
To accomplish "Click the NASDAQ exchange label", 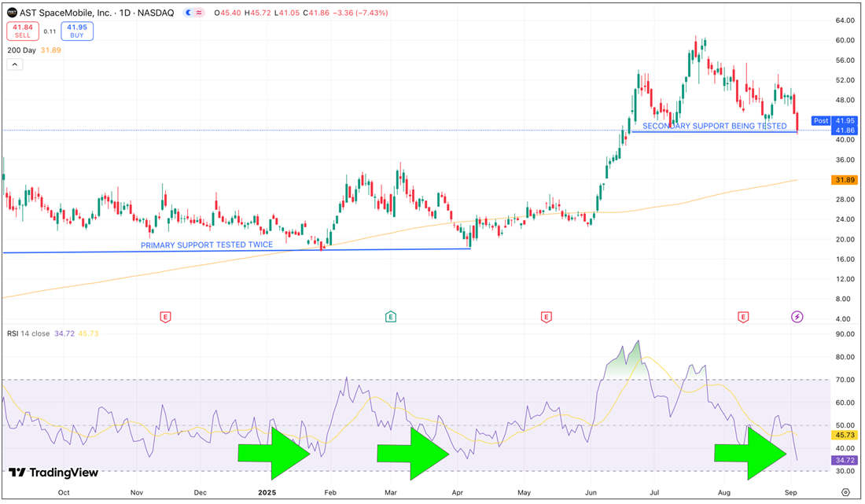I will [155, 12].
